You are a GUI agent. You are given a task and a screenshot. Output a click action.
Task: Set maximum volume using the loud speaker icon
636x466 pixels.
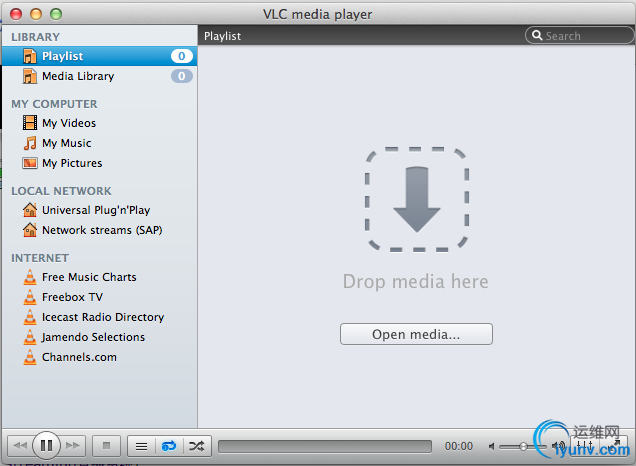[559, 446]
